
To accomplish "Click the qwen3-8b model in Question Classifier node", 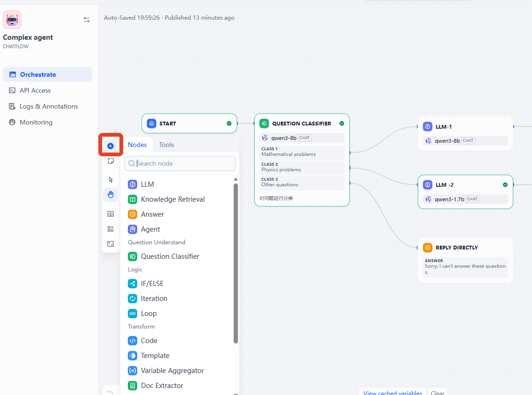I will [302, 138].
